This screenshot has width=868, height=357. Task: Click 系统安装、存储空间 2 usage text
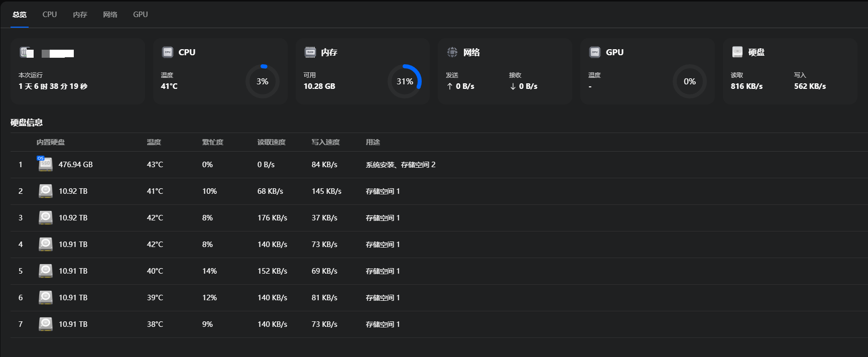point(401,165)
